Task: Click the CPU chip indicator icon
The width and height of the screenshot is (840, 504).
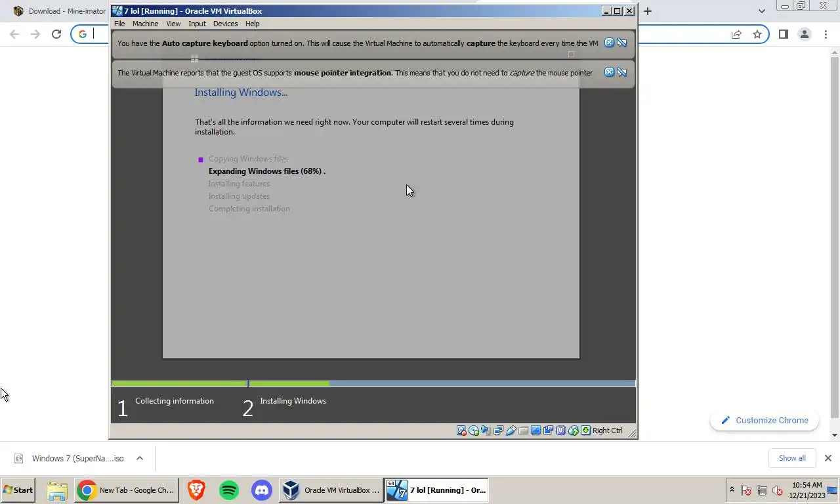Action: coord(560,430)
